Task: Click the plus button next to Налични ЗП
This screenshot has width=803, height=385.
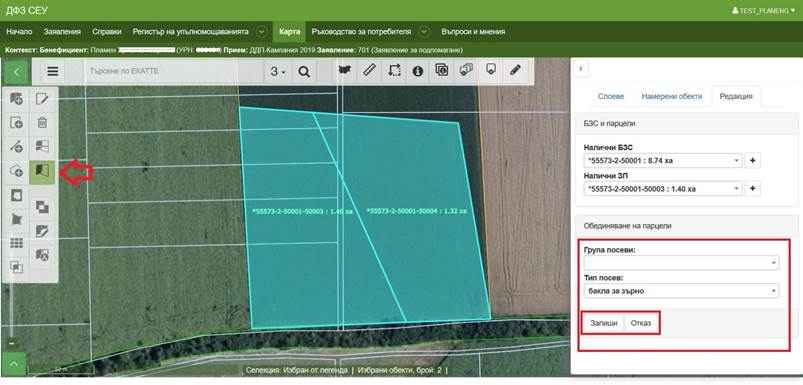Action: [x=752, y=189]
